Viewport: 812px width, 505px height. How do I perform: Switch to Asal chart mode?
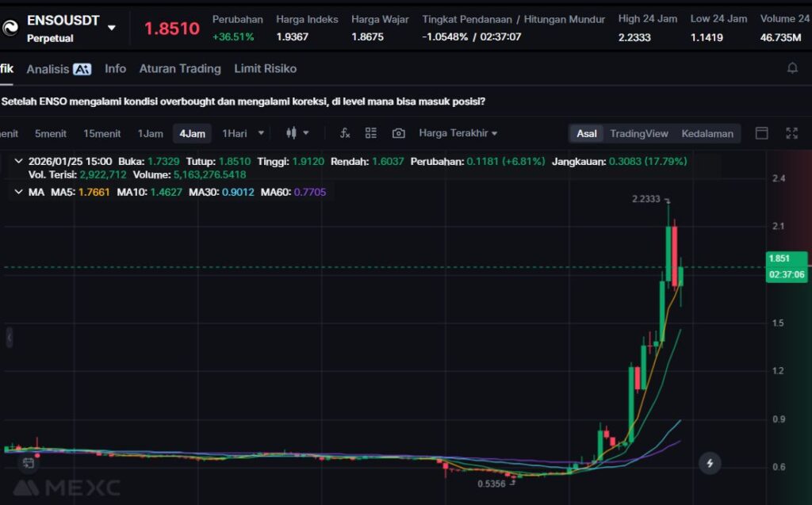pyautogui.click(x=586, y=133)
